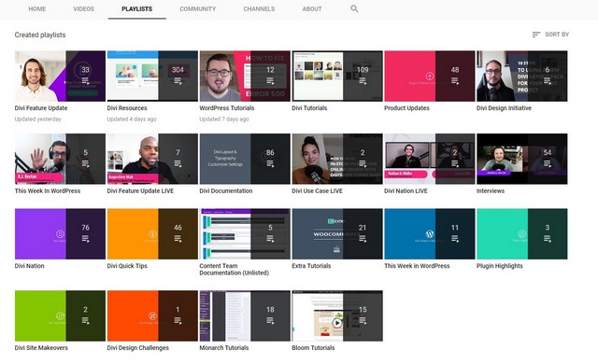598x364 pixels.
Task: Click the Divi Design Challenges title link
Action: [137, 347]
